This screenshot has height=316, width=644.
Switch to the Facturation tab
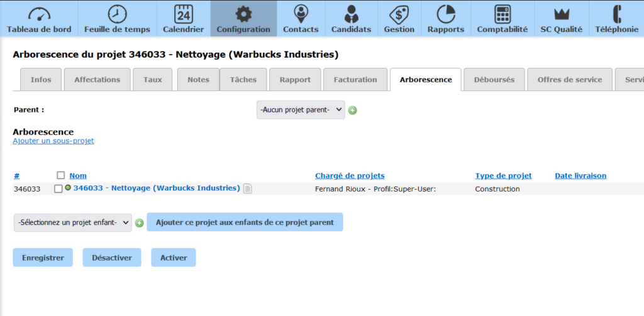355,80
